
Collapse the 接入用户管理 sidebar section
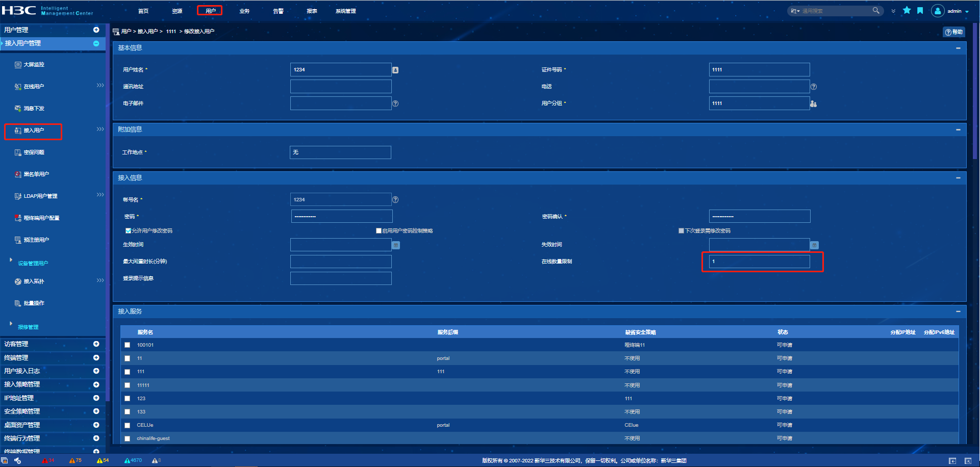point(96,43)
